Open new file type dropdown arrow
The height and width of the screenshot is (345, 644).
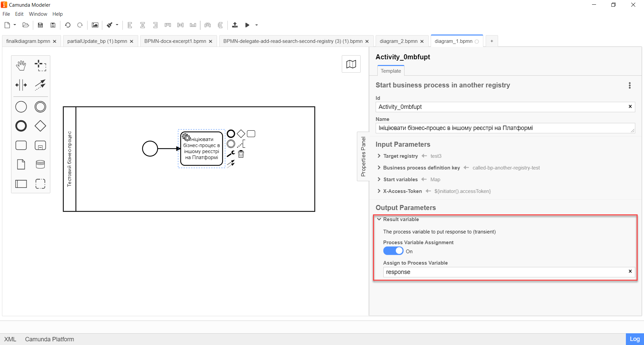pyautogui.click(x=15, y=25)
